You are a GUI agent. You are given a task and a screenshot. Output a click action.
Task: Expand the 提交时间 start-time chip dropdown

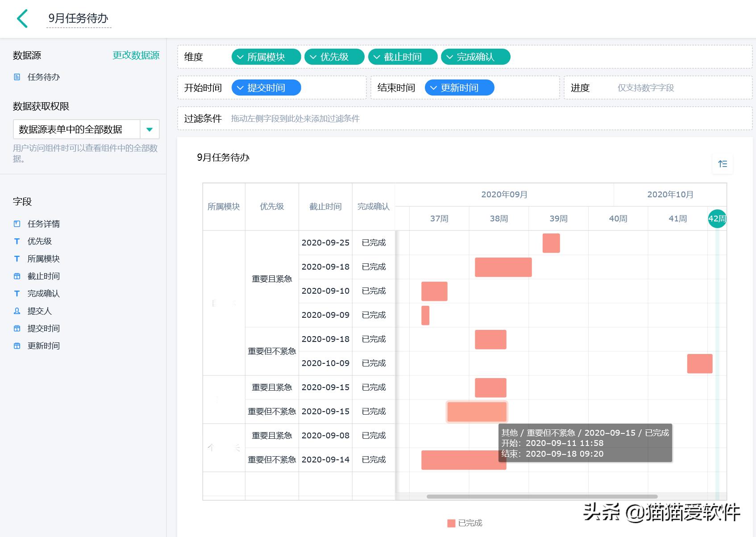[x=240, y=87]
